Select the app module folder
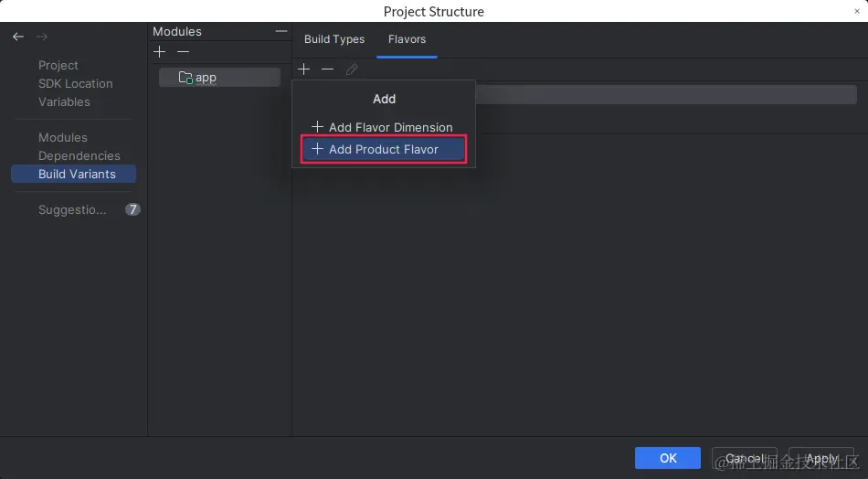The image size is (868, 479). click(x=220, y=78)
